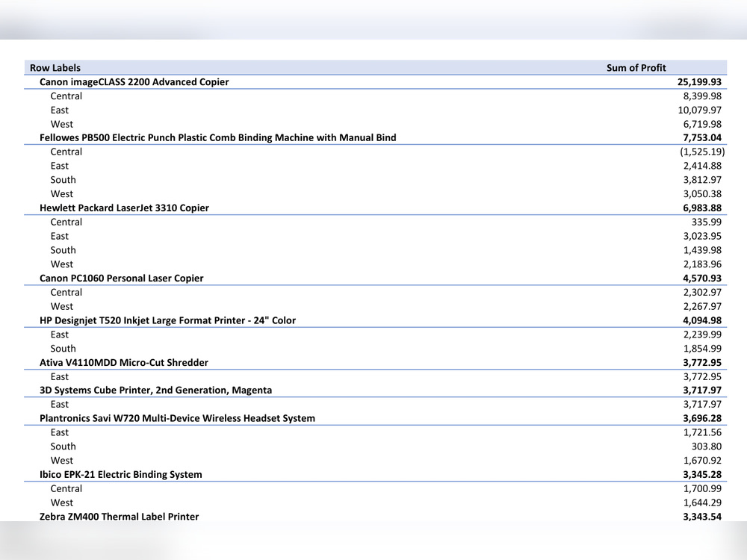The width and height of the screenshot is (747, 560).
Task: Click the 7,753.04 profit total
Action: (x=702, y=137)
